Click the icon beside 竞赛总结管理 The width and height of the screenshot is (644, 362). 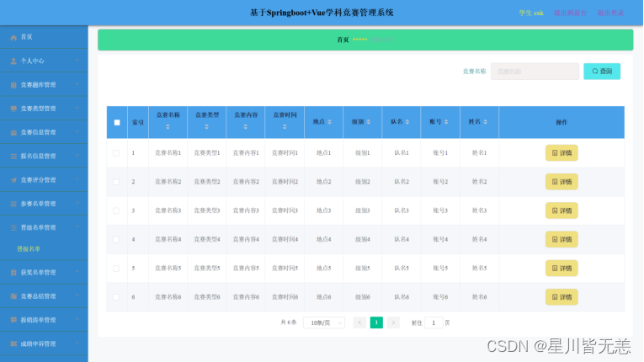[13, 296]
